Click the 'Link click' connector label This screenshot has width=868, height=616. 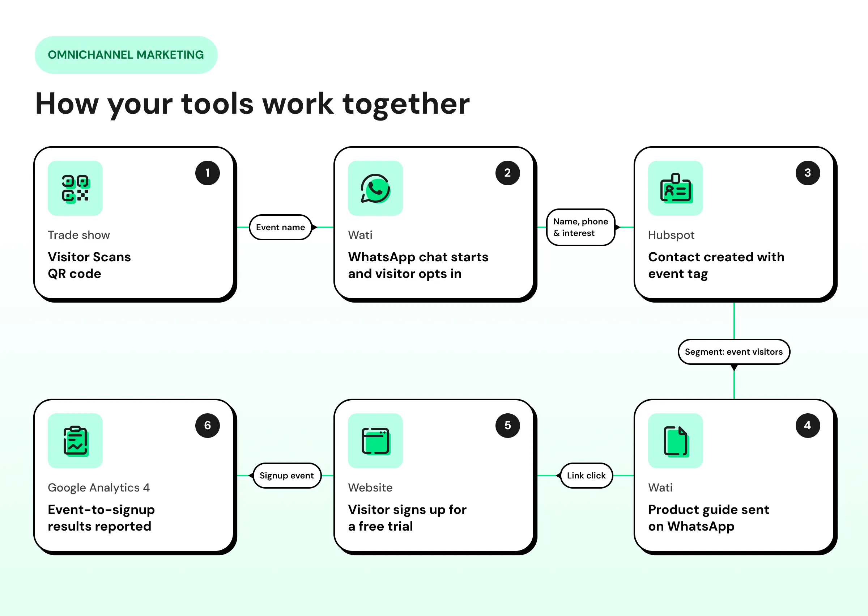586,475
